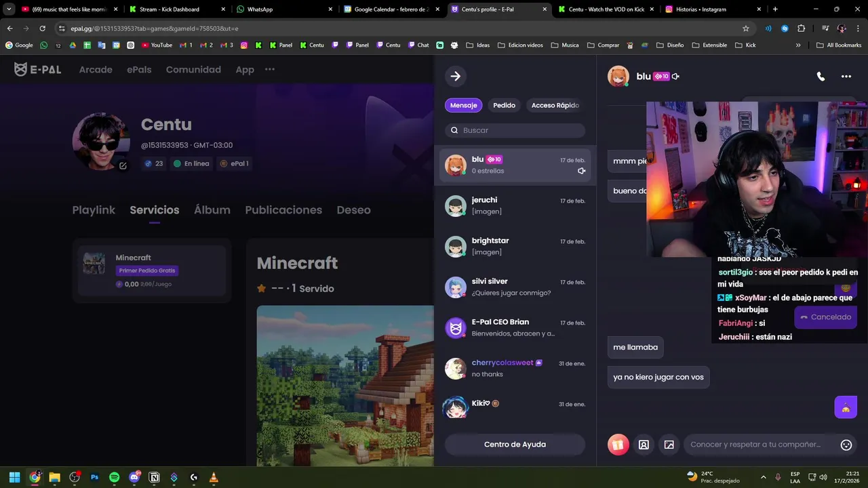The image size is (868, 488).
Task: Toggle the mute speaker icon beside blu's name
Action: coord(675,77)
